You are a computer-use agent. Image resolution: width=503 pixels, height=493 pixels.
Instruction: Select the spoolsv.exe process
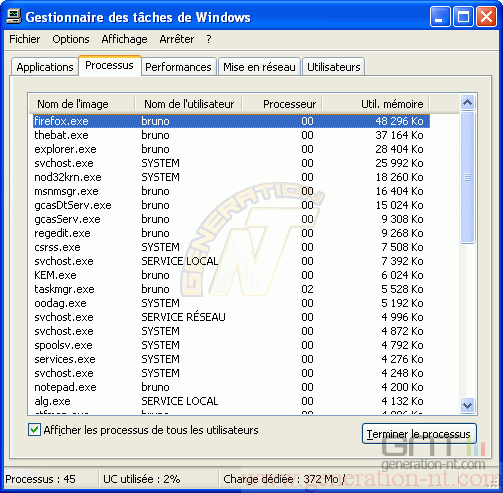231,345
